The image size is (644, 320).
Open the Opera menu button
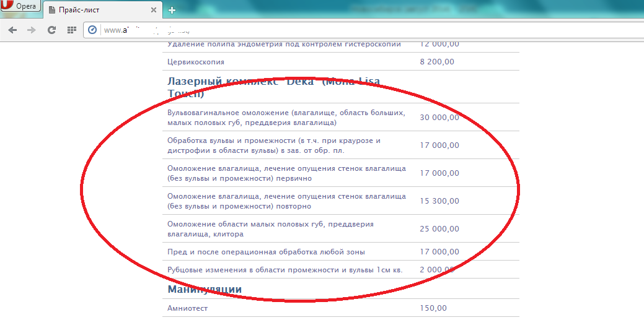pos(20,6)
